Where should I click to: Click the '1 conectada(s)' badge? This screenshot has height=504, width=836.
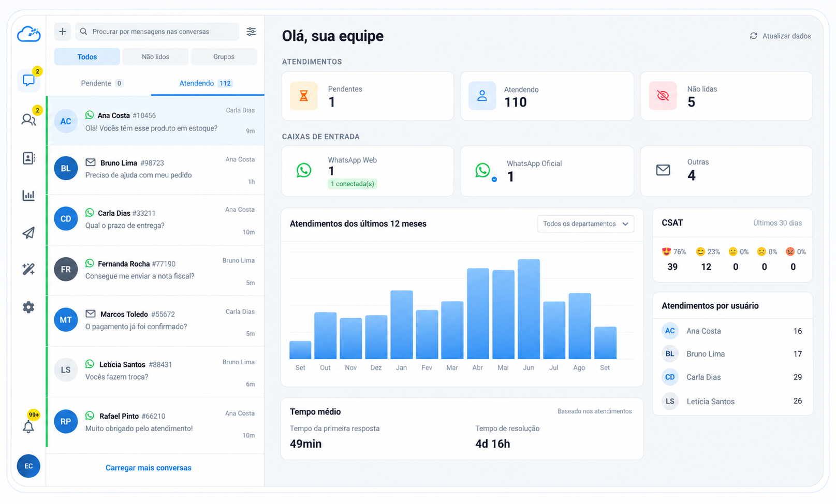[352, 184]
